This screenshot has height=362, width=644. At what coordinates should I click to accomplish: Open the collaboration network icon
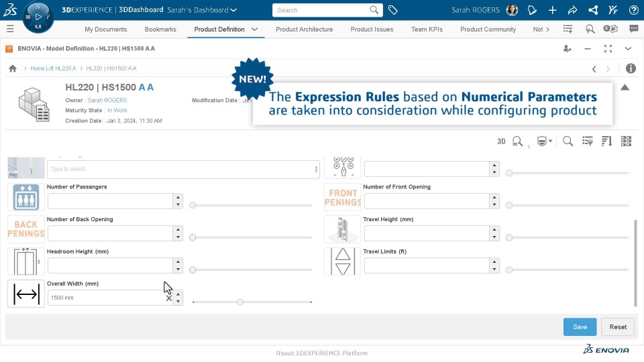click(x=592, y=10)
